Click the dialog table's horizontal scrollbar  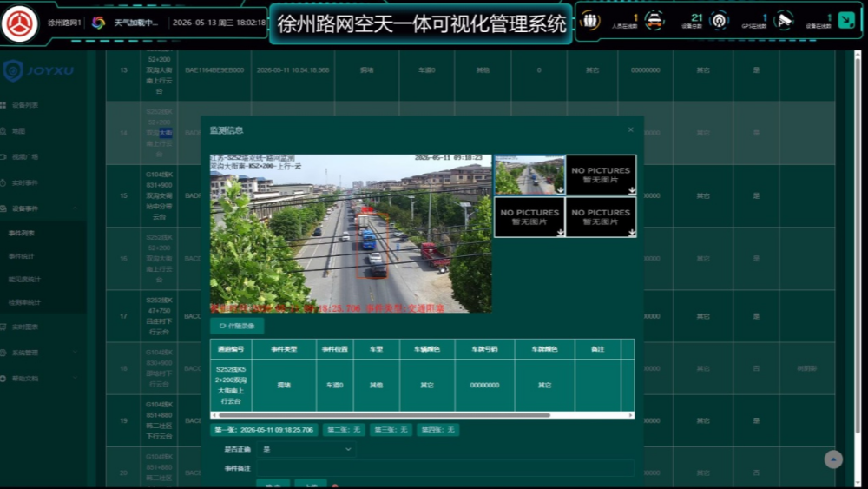[x=385, y=415]
